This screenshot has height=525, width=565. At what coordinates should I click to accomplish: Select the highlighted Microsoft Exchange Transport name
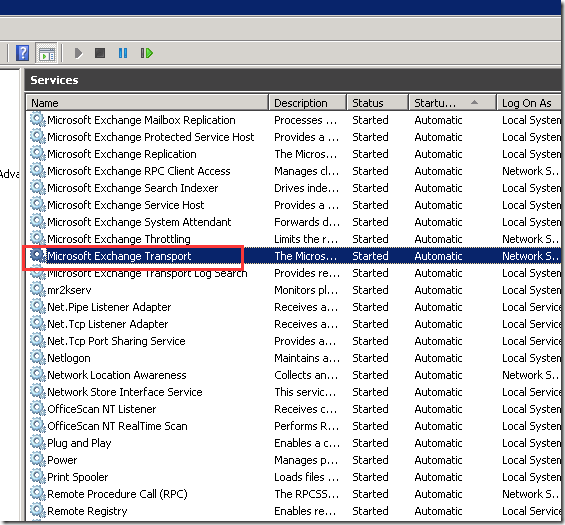pyautogui.click(x=119, y=256)
